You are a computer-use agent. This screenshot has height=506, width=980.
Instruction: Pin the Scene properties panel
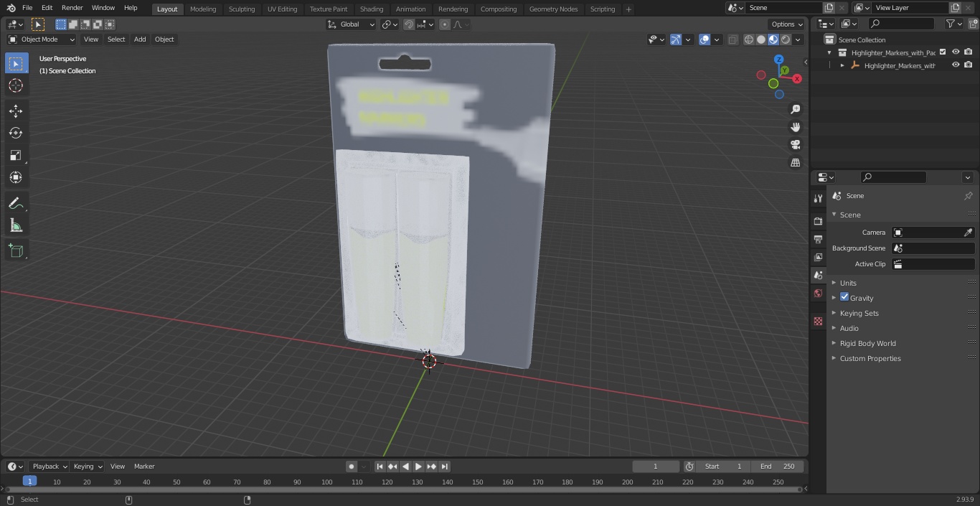tap(968, 196)
